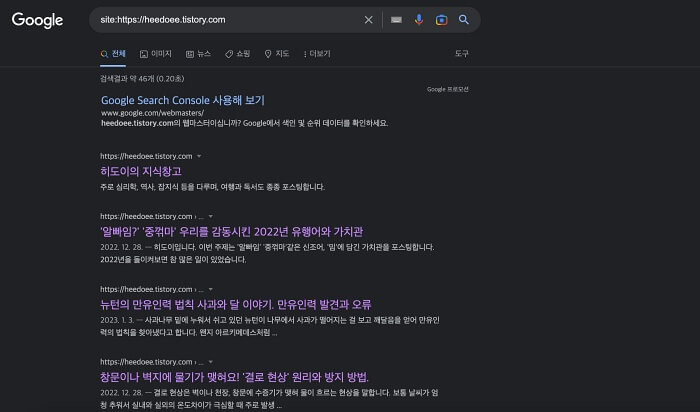Expand the 더보기 menu
700x412 pixels.
tap(317, 54)
